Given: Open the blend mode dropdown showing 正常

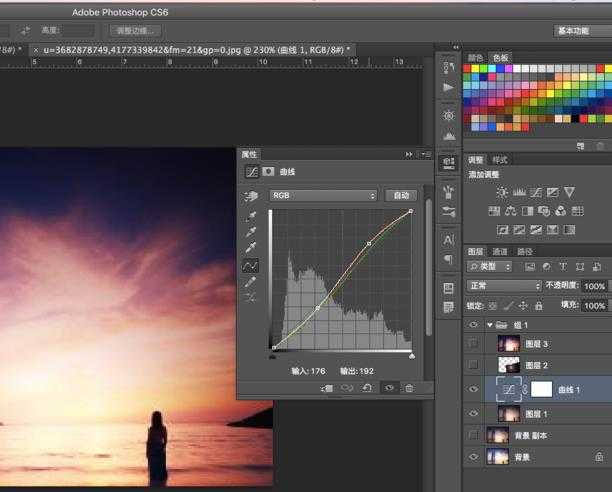Looking at the screenshot, I should [503, 286].
